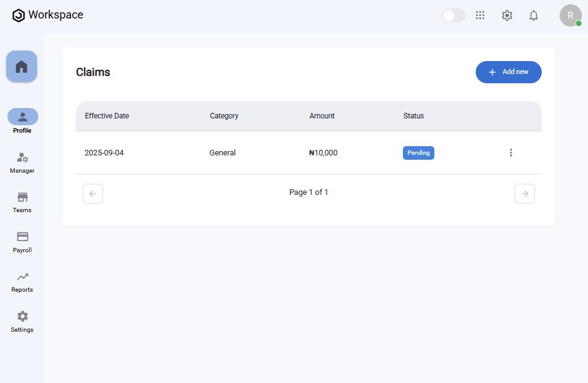Click the Add new claim button
Screen dimensions: 588x383
(508, 72)
